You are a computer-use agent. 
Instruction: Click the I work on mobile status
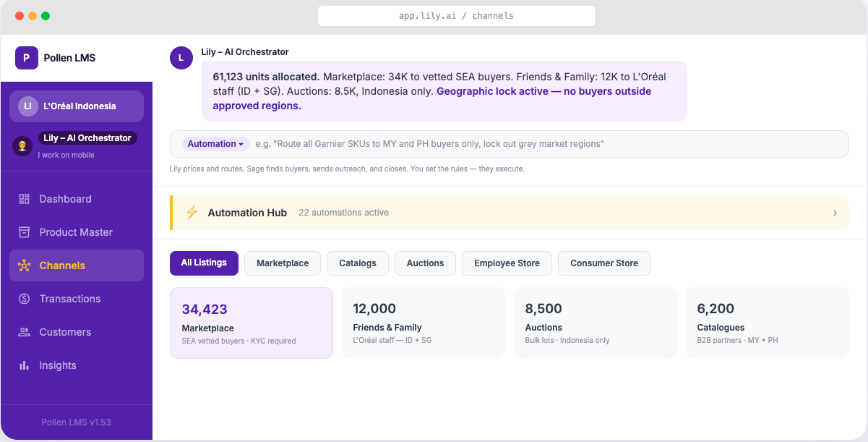(x=66, y=156)
